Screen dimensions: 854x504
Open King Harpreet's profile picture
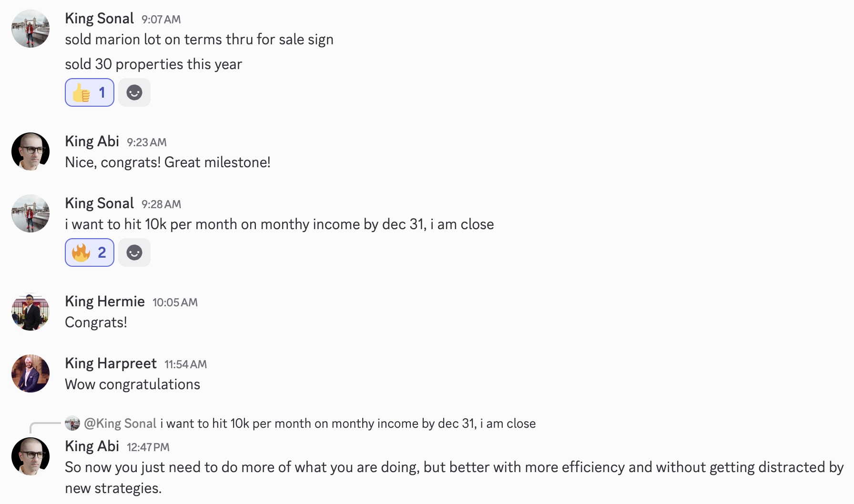(30, 373)
